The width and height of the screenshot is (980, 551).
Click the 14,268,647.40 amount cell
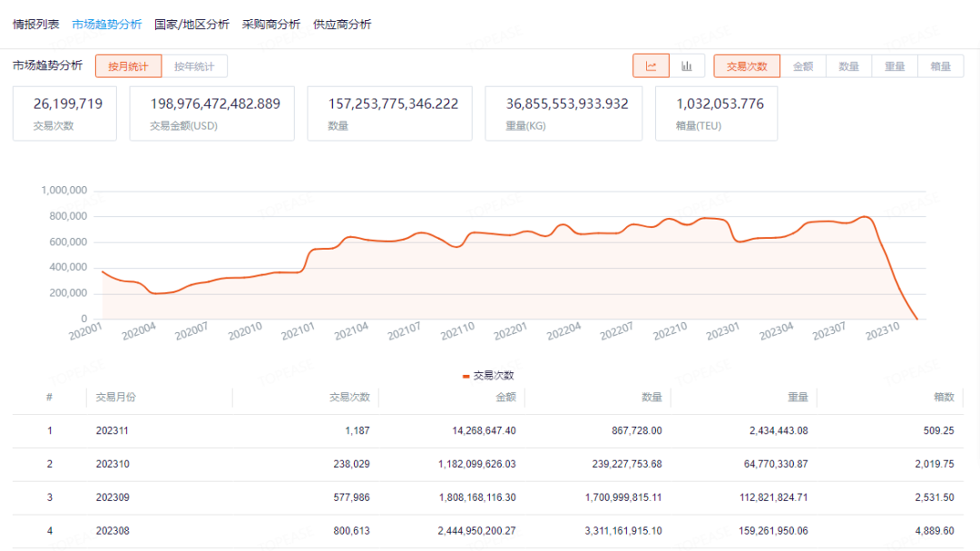(x=485, y=431)
